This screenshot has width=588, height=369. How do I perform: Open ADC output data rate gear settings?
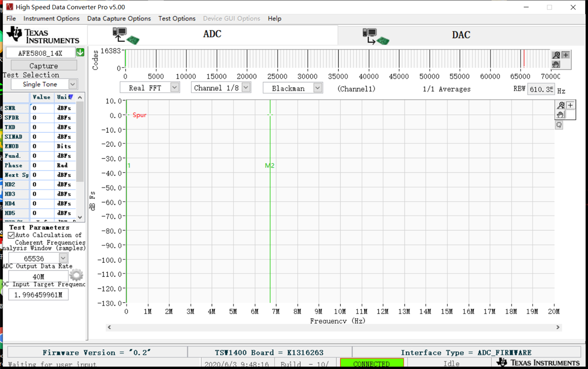pos(76,275)
